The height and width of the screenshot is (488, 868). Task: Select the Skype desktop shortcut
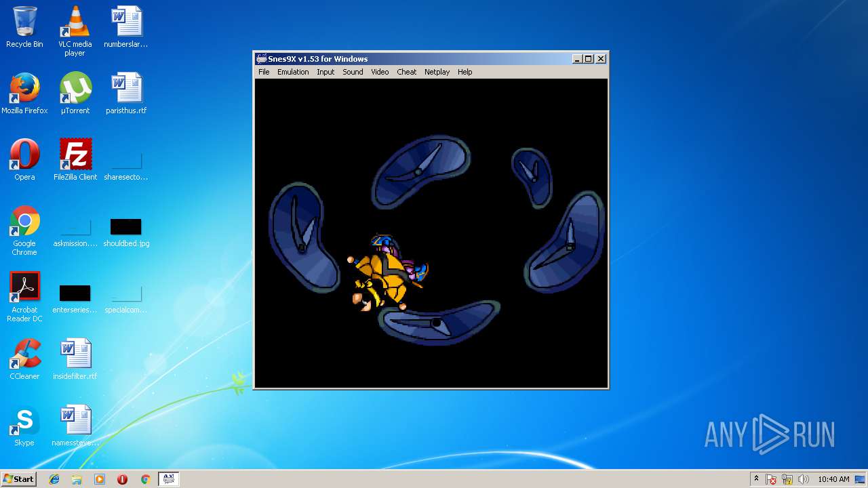(24, 426)
